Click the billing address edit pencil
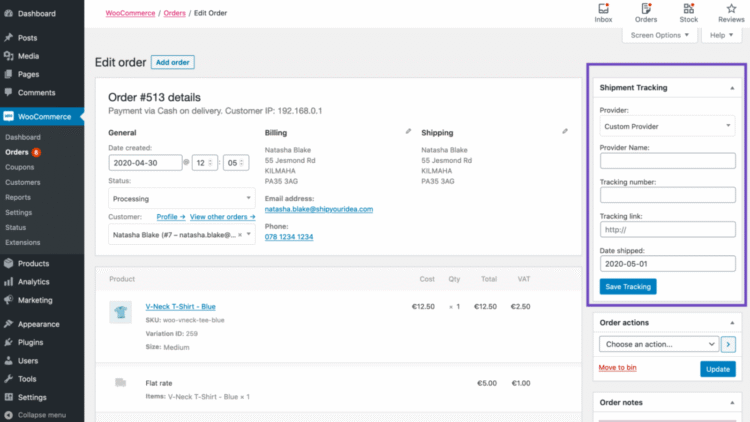This screenshot has width=750, height=422. pos(408,131)
